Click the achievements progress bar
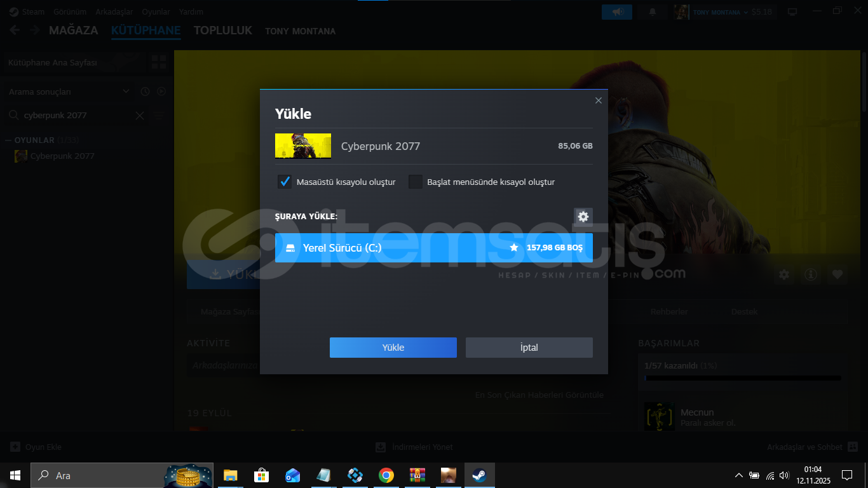The height and width of the screenshot is (488, 868). [743, 378]
